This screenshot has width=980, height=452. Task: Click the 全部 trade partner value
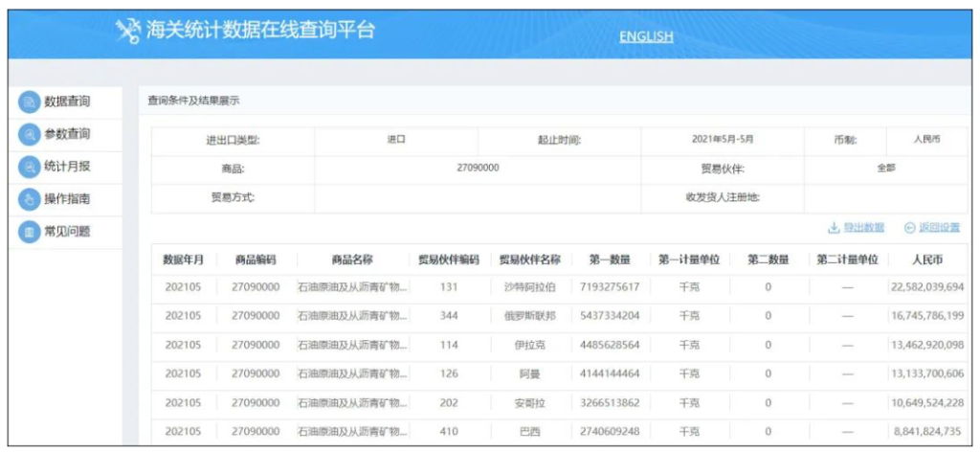click(886, 169)
